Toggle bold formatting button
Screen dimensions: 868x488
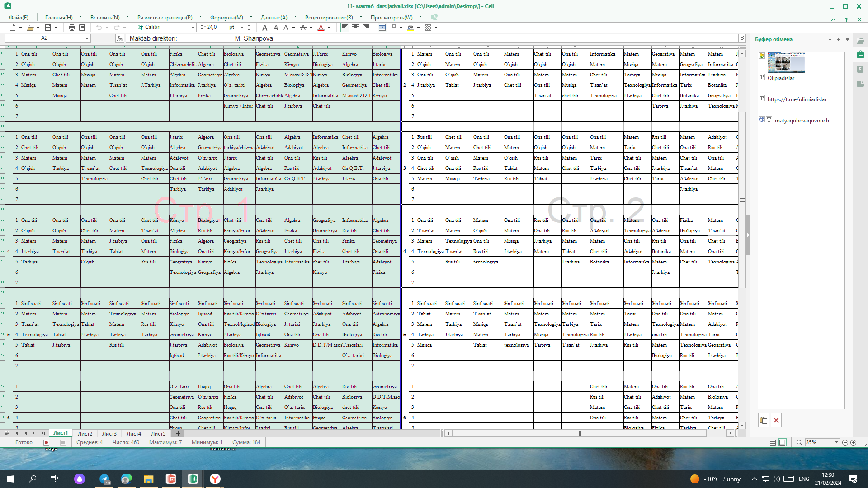(x=265, y=28)
